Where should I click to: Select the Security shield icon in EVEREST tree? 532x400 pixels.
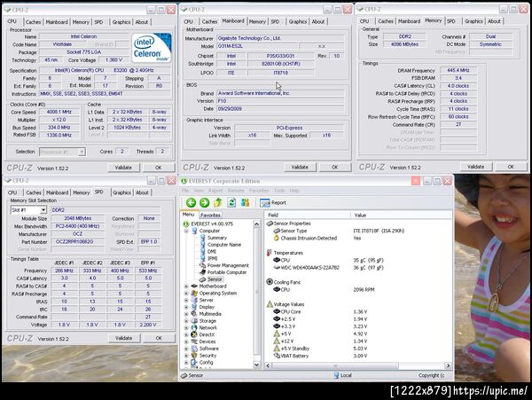click(193, 356)
